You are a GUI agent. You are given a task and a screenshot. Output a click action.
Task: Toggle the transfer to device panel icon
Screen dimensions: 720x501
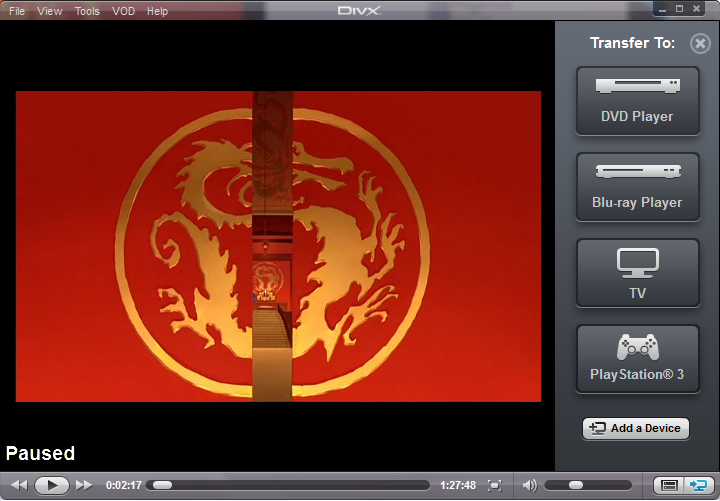point(699,485)
